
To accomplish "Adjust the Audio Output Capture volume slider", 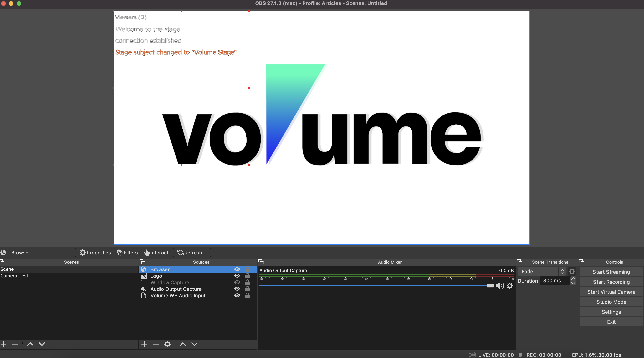I will tap(376, 285).
